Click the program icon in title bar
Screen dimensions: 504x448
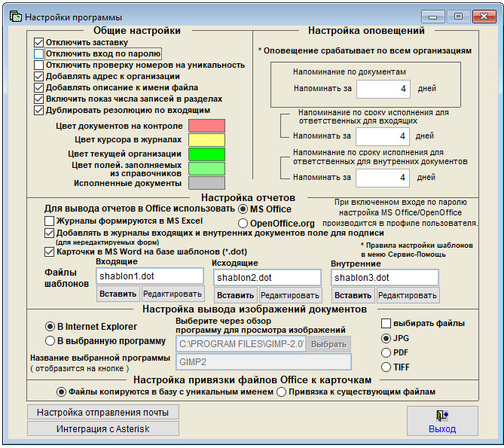click(15, 17)
